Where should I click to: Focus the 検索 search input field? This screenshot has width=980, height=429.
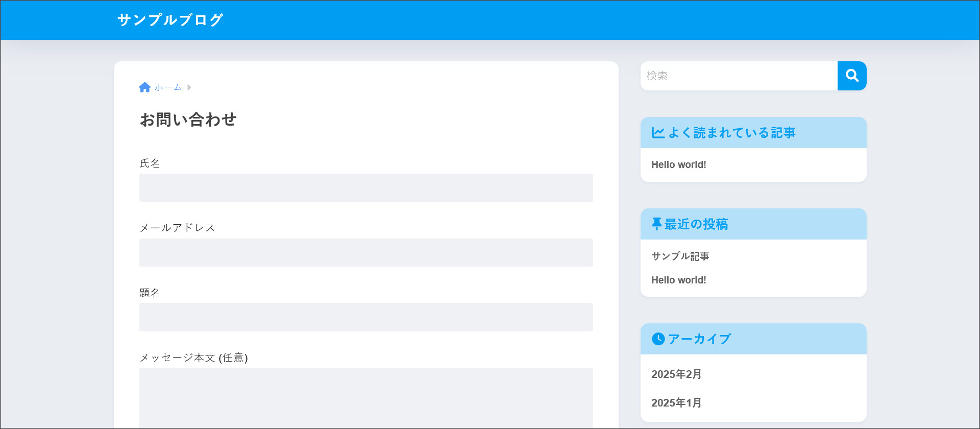tap(738, 76)
